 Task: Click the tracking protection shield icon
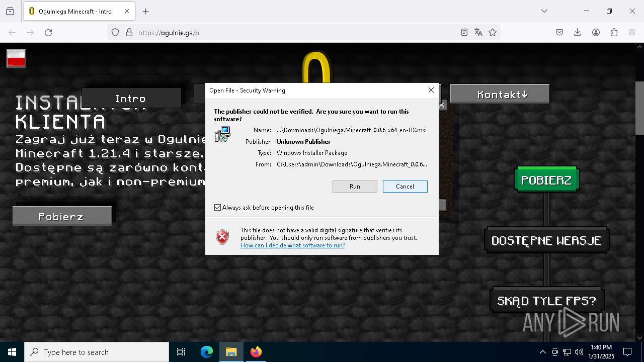tap(115, 33)
